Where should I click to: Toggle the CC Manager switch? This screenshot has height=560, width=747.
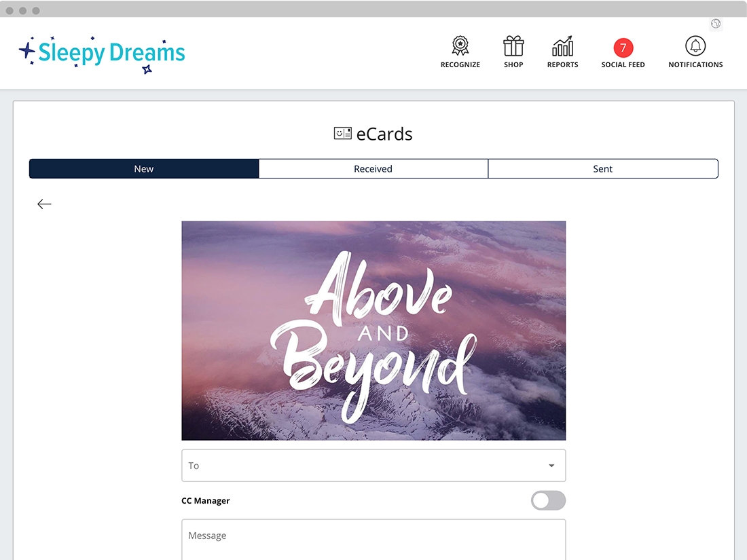pos(548,500)
